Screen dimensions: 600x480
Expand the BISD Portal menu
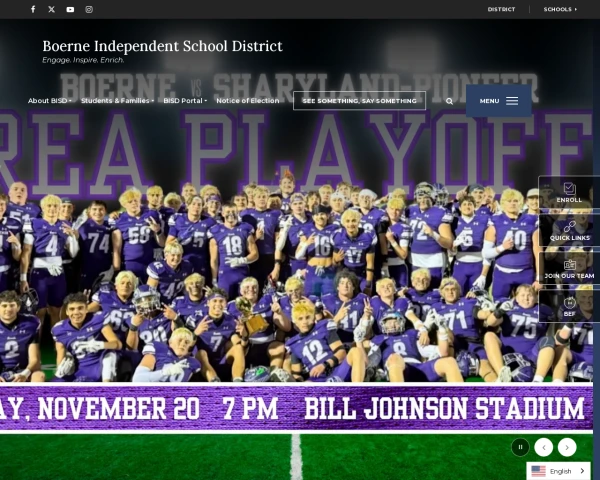pos(185,101)
